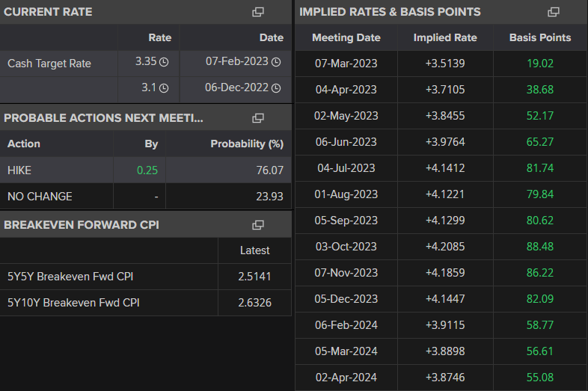Click the Basis Points column header
588x391 pixels.
(x=539, y=37)
